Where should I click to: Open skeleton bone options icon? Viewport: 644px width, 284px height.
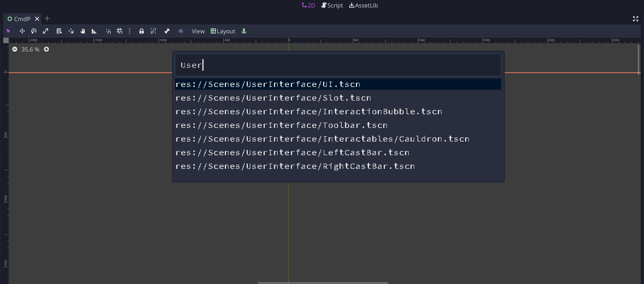[x=167, y=31]
